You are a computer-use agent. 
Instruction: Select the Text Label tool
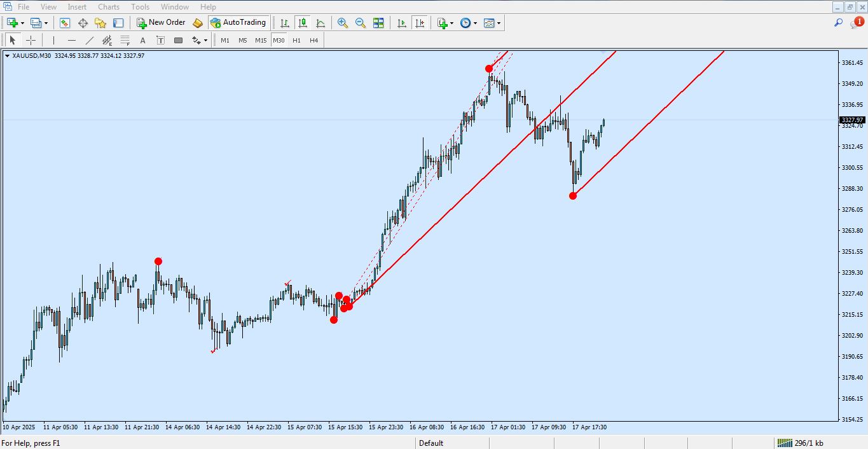161,40
